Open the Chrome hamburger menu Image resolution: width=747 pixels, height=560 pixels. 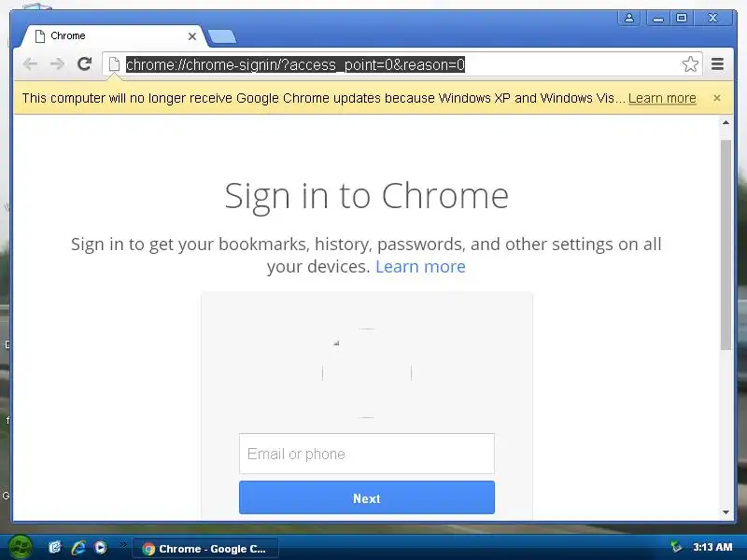click(x=717, y=63)
